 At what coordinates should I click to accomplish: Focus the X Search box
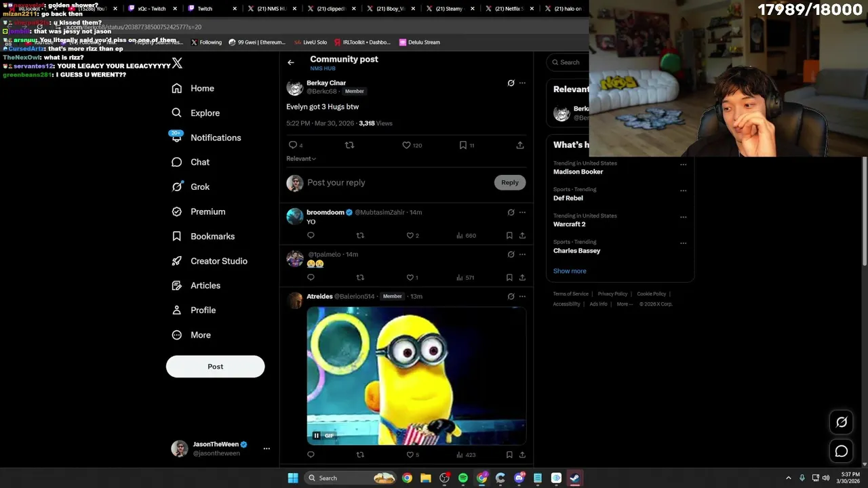(x=568, y=62)
